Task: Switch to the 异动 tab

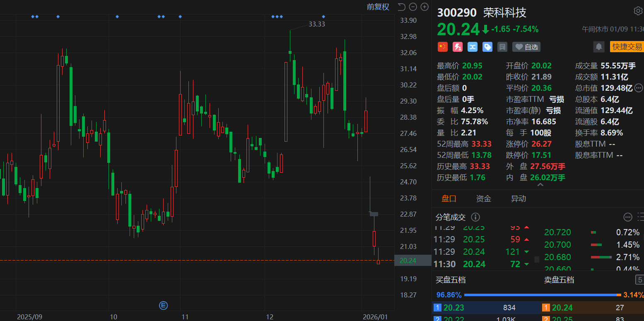Action: [518, 199]
